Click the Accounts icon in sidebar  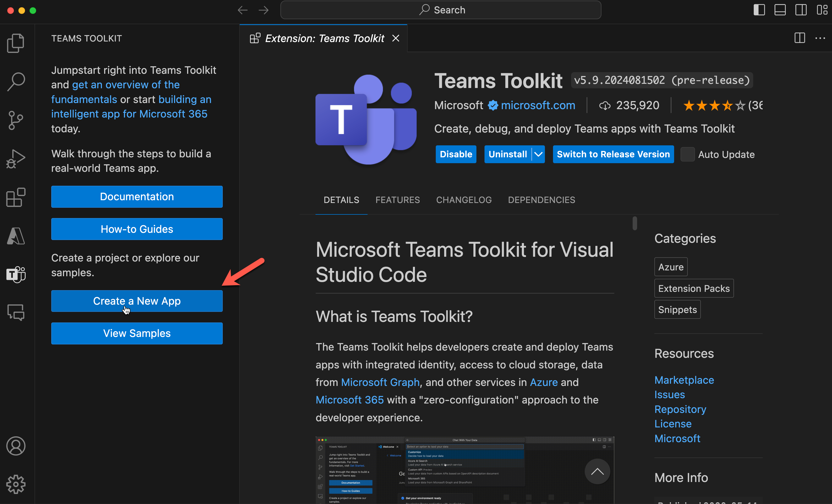[x=16, y=445]
